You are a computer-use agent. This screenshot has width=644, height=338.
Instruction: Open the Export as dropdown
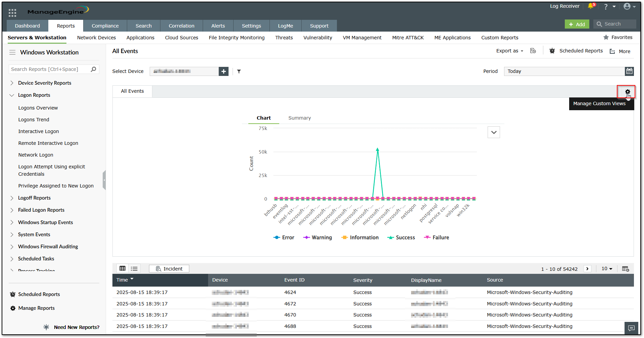pos(509,51)
